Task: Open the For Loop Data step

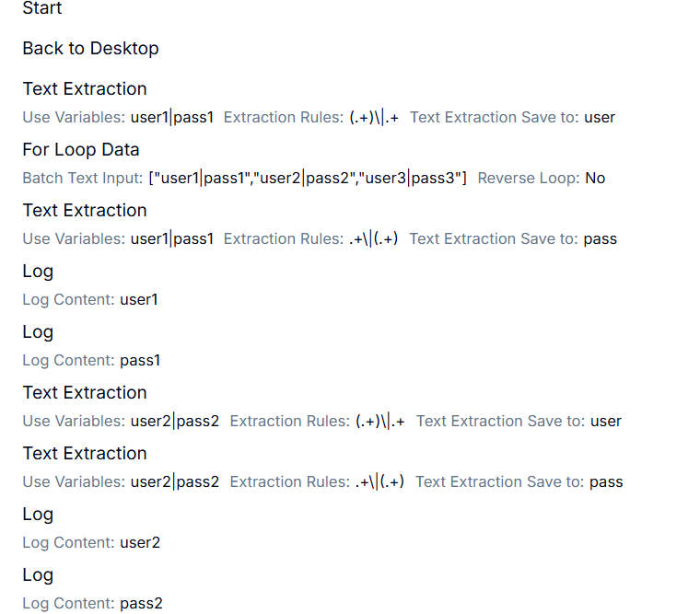Action: point(81,149)
